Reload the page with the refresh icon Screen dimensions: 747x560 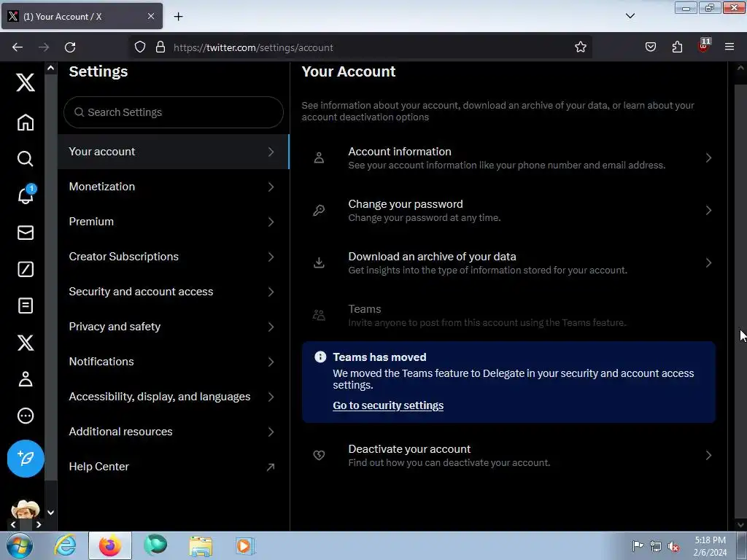coord(70,47)
